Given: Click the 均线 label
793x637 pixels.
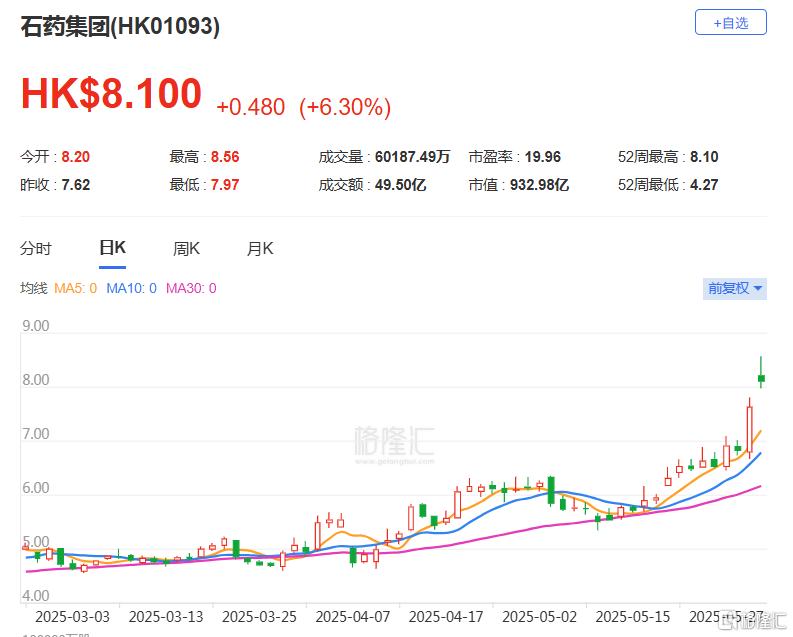Looking at the screenshot, I should click(34, 288).
